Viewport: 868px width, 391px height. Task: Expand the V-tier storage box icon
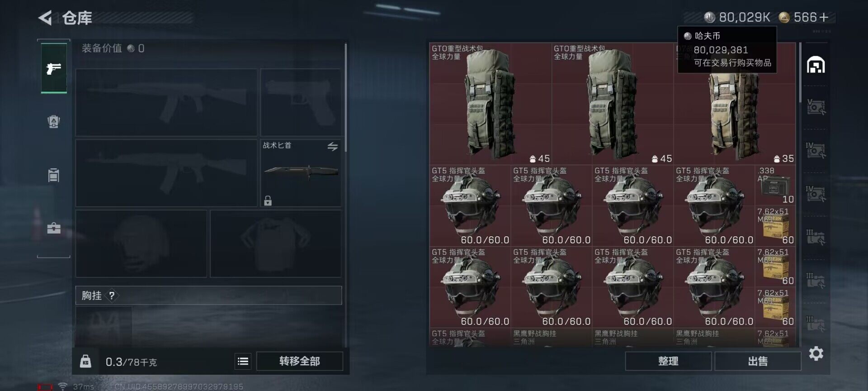[816, 107]
